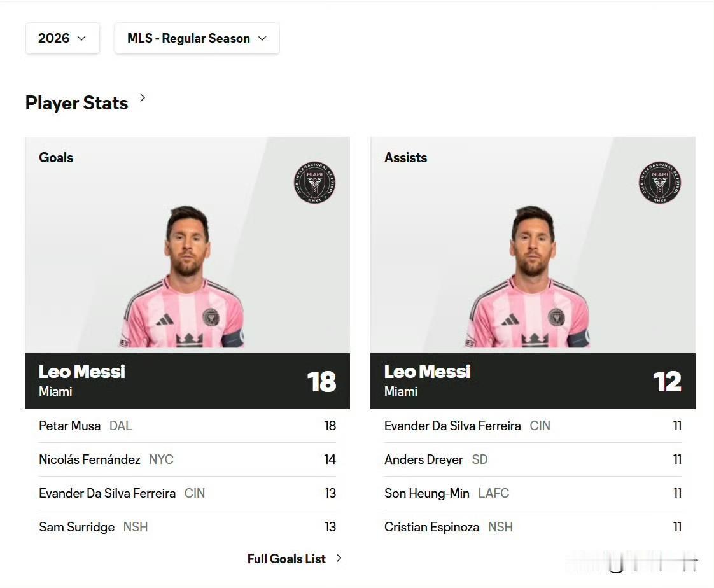The width and height of the screenshot is (714, 588).
Task: Open the 2026 season year dropdown
Action: [62, 38]
